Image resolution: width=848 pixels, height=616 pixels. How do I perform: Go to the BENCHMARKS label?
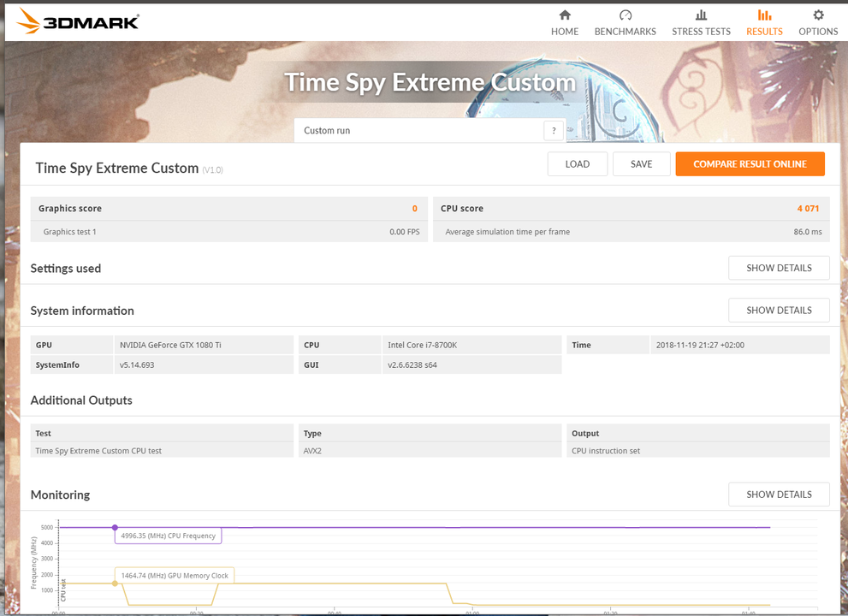(x=626, y=32)
